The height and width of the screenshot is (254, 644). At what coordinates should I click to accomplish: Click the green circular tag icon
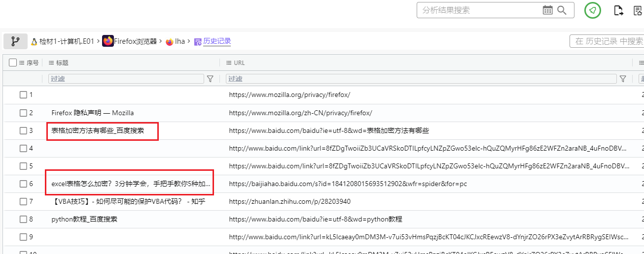click(x=593, y=10)
